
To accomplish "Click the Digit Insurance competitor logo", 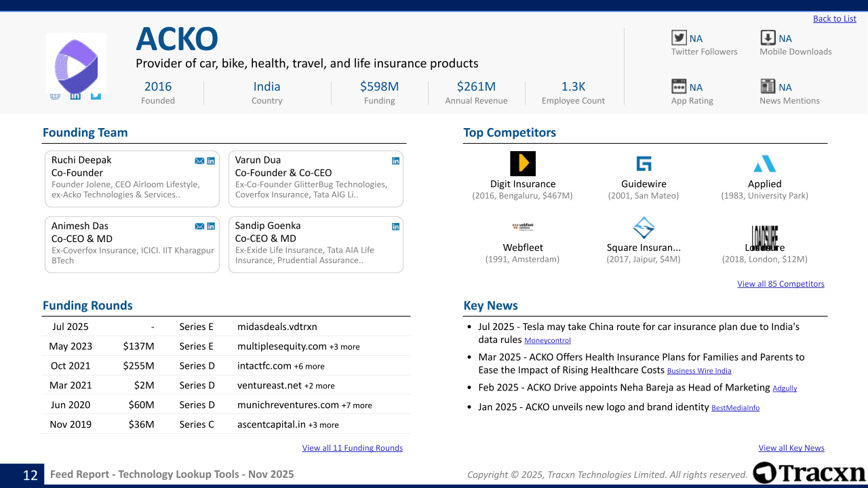I will (x=522, y=164).
